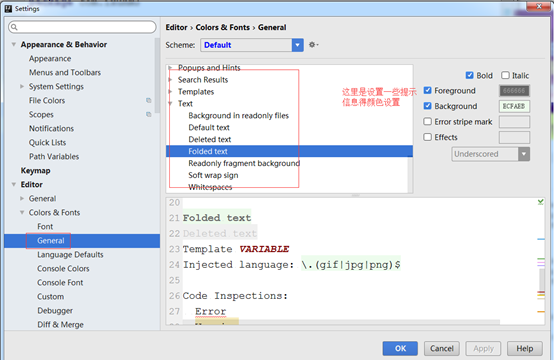Image resolution: width=554 pixels, height=360 pixels.
Task: Open Notifications settings
Action: 51,129
